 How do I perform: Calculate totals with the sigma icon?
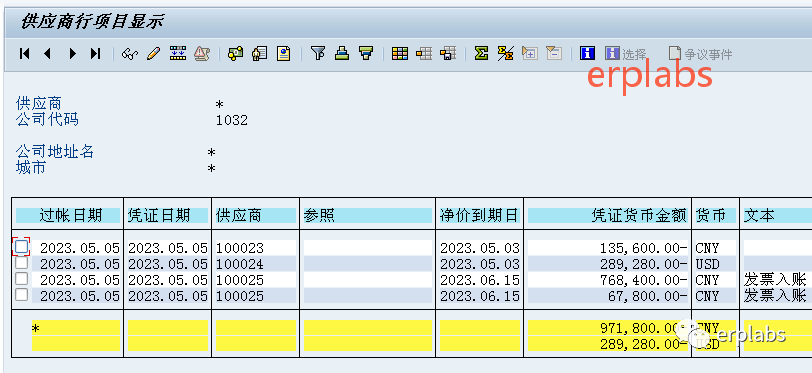tap(482, 53)
